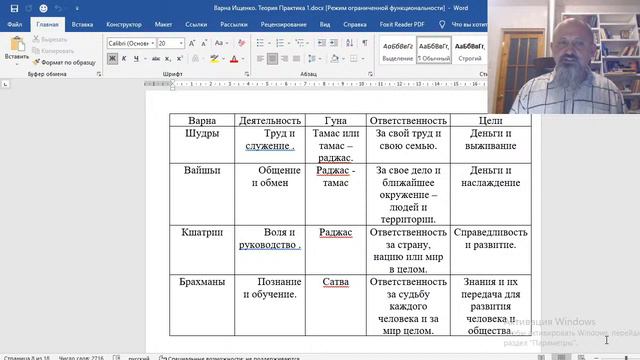Image resolution: width=640 pixels, height=360 pixels.
Task: Switch to the Макет tab
Action: click(163, 24)
